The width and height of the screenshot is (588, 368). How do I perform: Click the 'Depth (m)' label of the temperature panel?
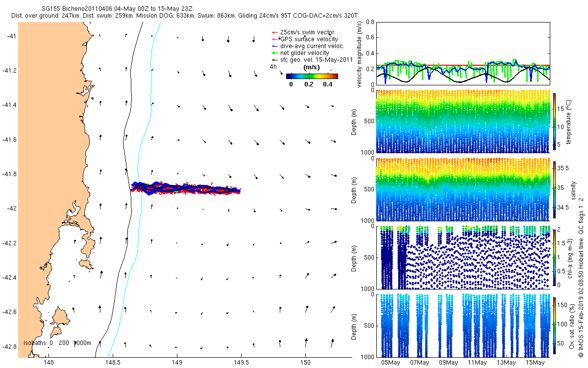(x=354, y=122)
